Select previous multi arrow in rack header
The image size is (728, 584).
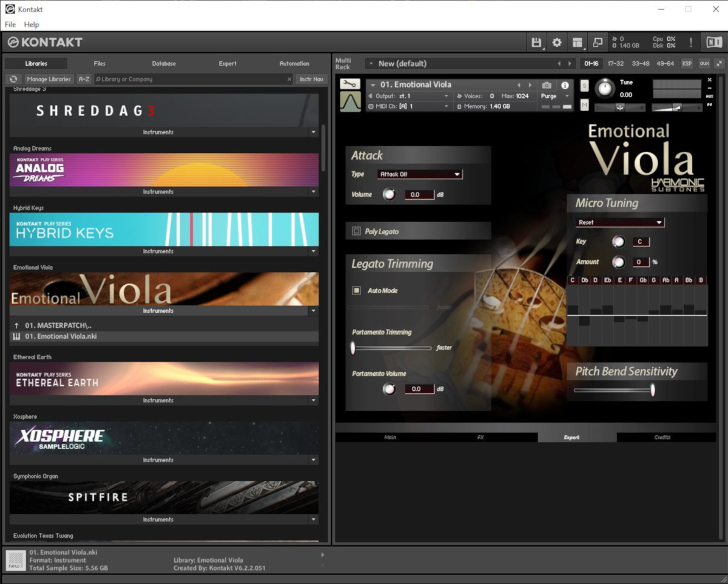coord(559,64)
